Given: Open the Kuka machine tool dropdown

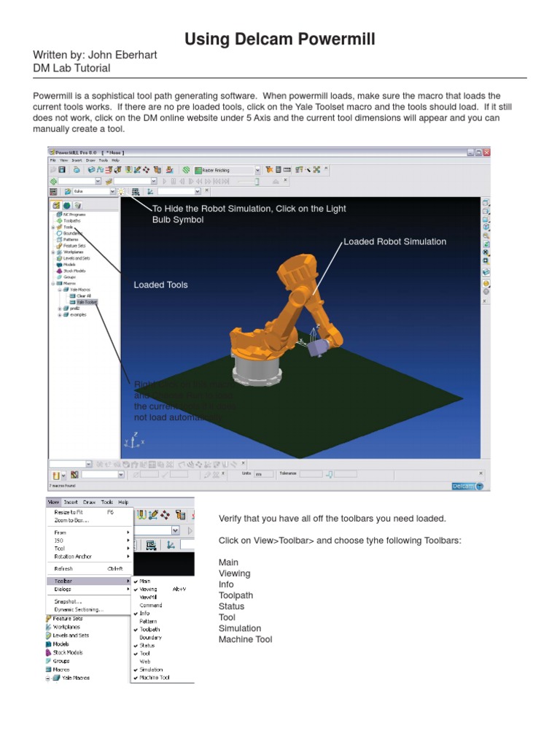Looking at the screenshot, I should [112, 192].
